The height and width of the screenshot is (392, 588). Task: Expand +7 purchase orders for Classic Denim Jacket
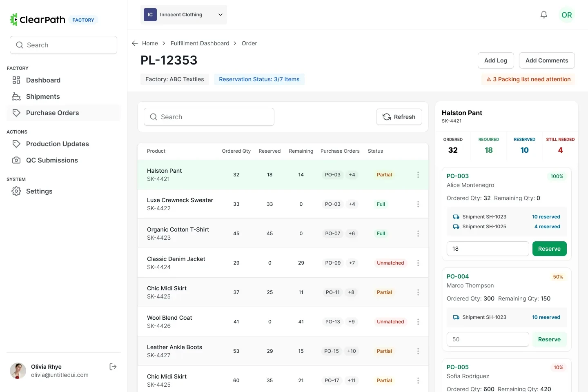tap(352, 263)
